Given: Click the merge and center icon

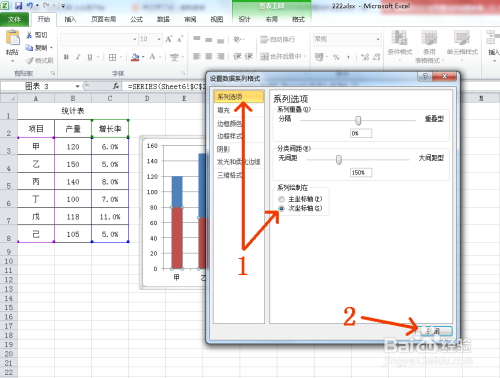Looking at the screenshot, I should pyautogui.click(x=280, y=56).
